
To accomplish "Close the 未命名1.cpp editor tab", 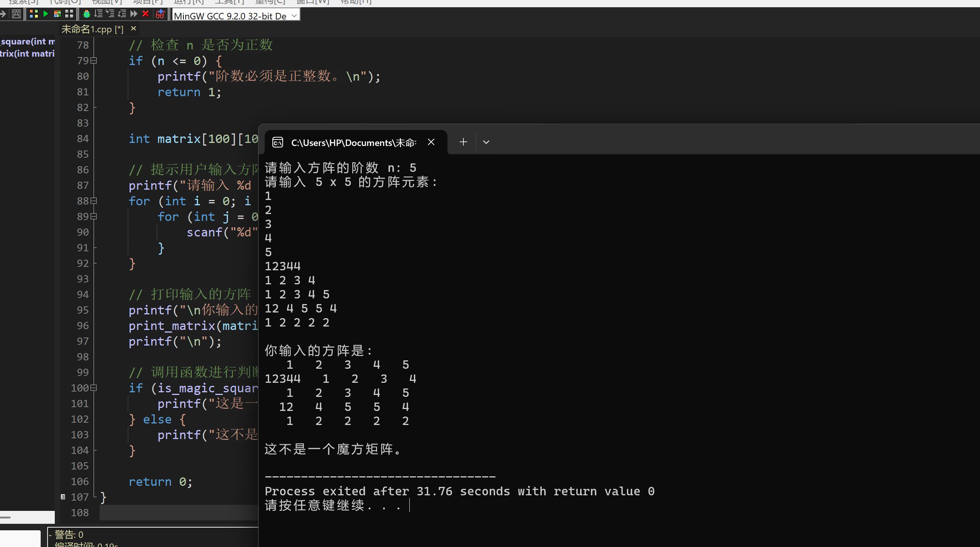I will coord(134,29).
